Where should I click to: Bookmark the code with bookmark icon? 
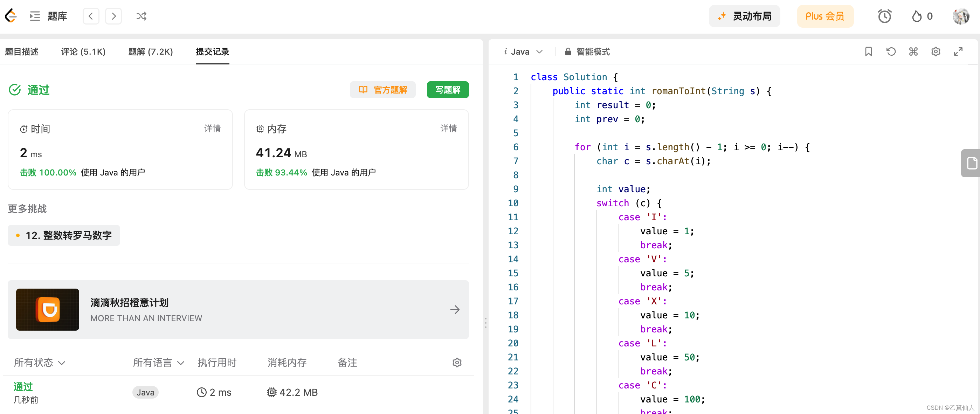(869, 51)
